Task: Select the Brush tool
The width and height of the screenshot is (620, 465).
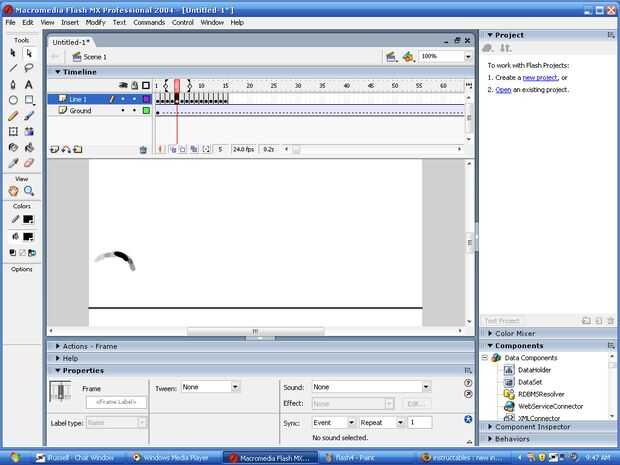Action: [29, 116]
